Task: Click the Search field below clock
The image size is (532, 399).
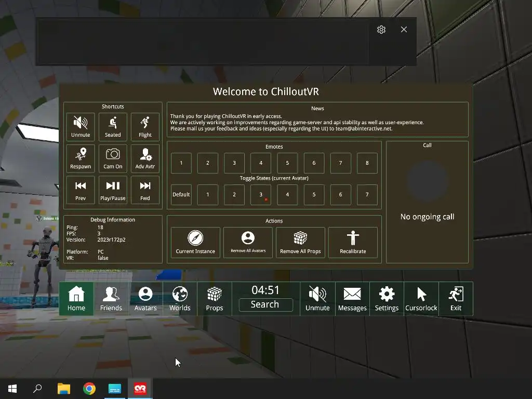Action: click(265, 304)
